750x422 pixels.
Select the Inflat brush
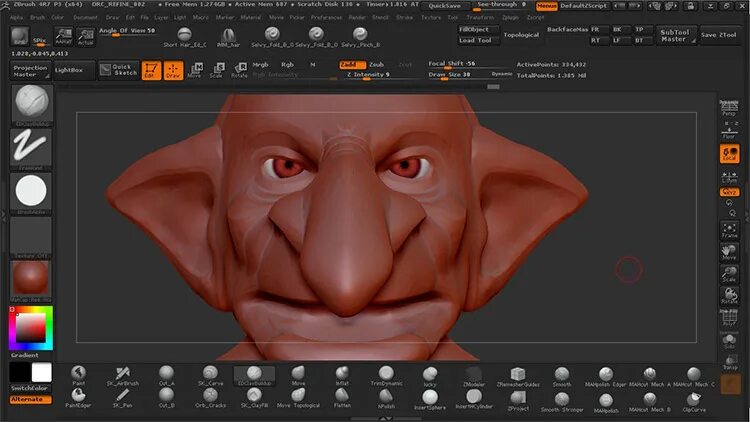coord(342,376)
